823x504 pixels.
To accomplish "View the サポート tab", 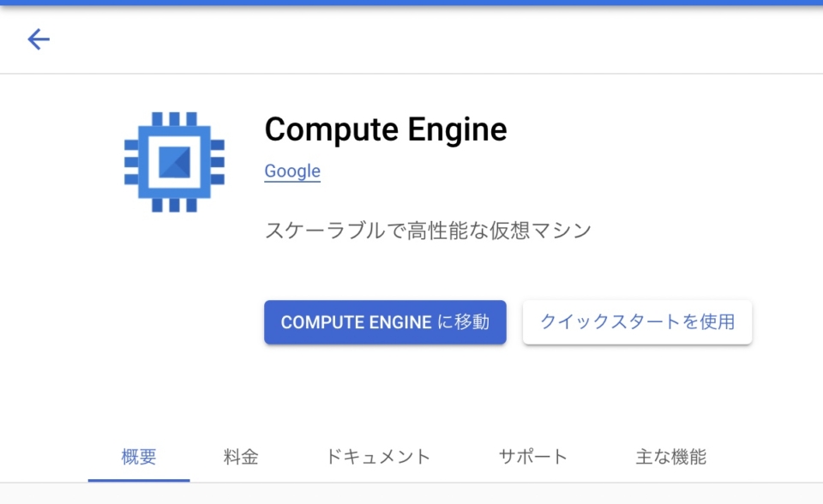I will click(532, 457).
